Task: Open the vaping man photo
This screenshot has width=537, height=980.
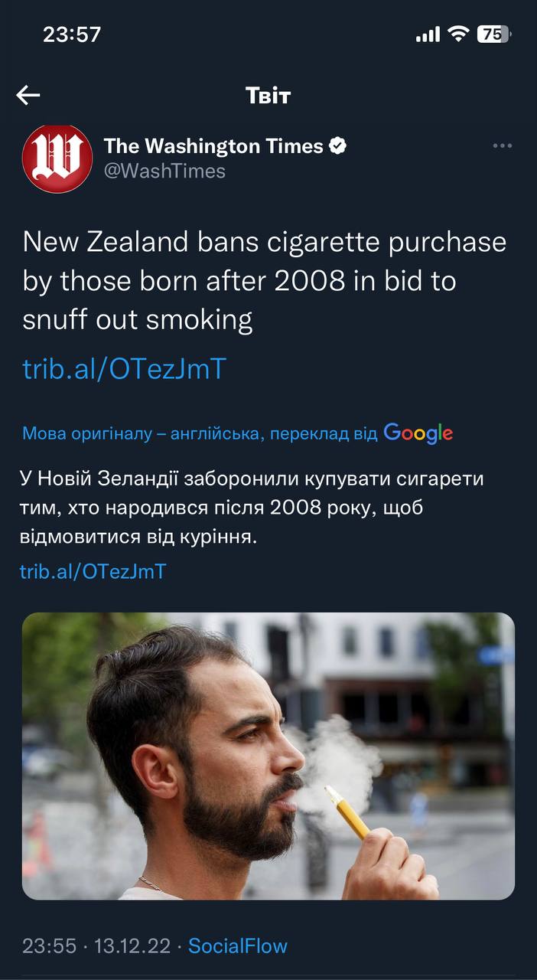Action: point(268,756)
